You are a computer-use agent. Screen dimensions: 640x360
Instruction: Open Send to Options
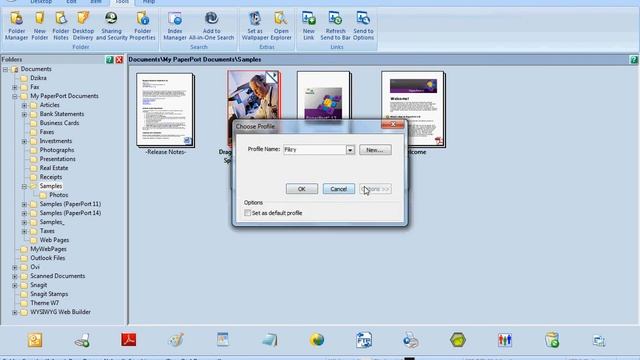(363, 26)
